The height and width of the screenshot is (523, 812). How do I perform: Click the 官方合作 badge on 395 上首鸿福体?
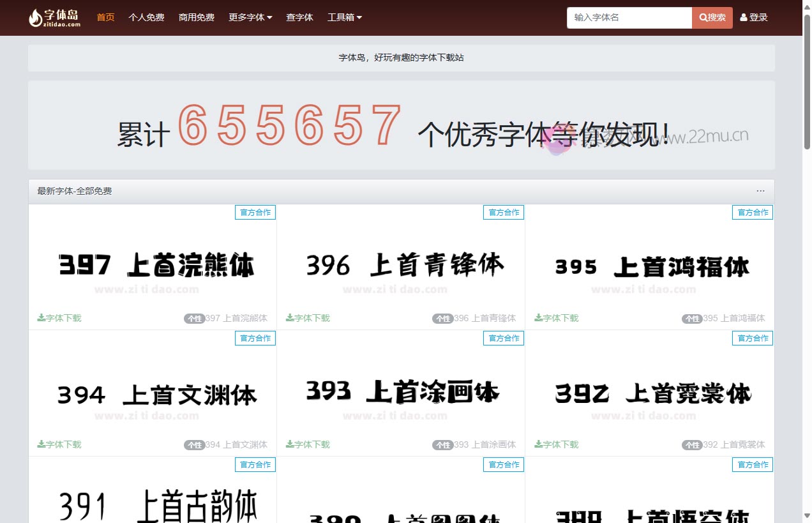(x=752, y=212)
